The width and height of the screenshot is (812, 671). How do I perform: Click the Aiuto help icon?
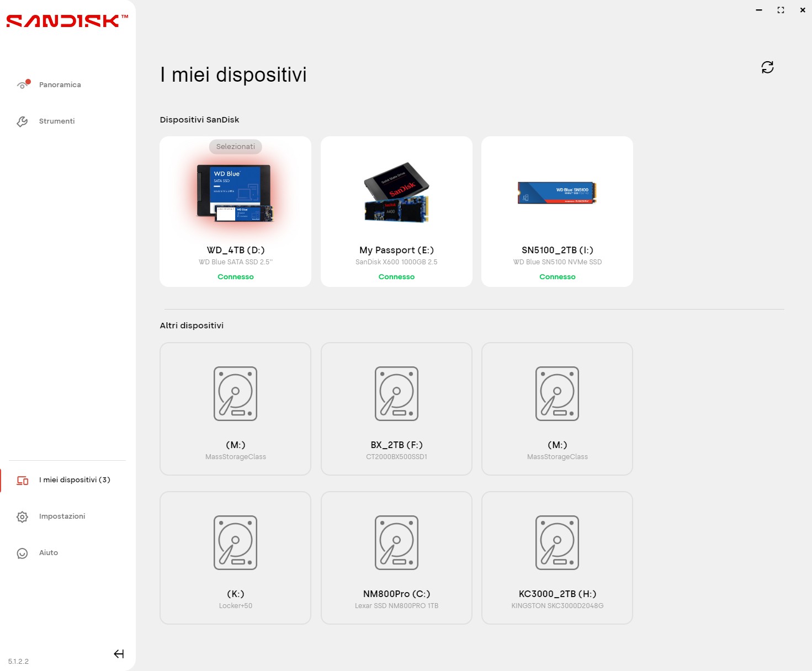[22, 553]
